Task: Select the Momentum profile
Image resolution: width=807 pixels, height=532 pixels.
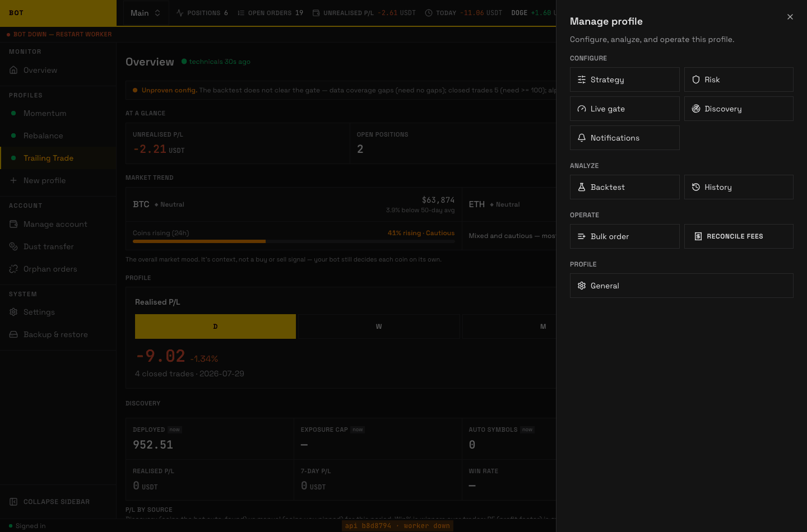Action: (x=58, y=113)
